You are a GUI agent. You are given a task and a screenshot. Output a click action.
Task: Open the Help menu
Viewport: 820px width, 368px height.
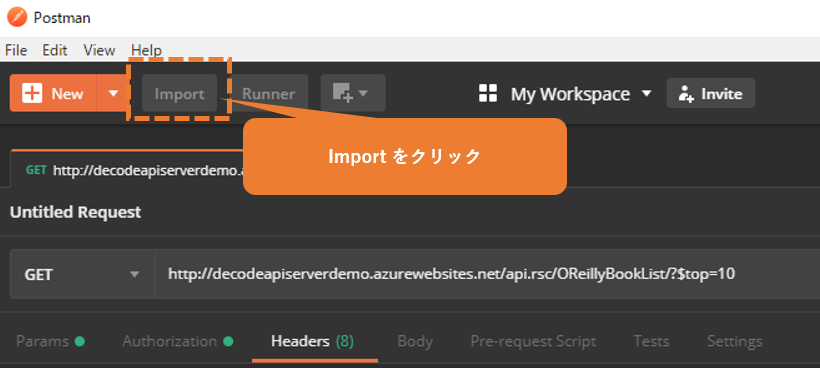point(146,50)
